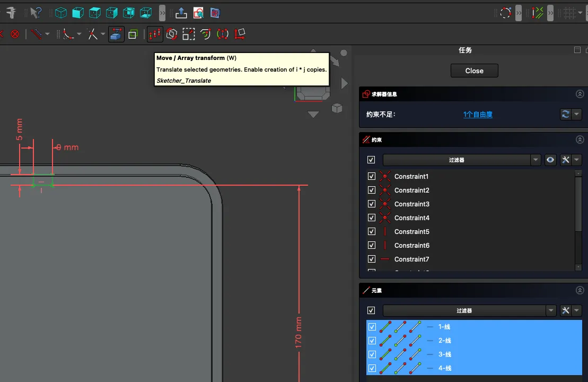This screenshot has height=382, width=588.
Task: Select the What's This help cursor icon
Action: click(x=36, y=13)
